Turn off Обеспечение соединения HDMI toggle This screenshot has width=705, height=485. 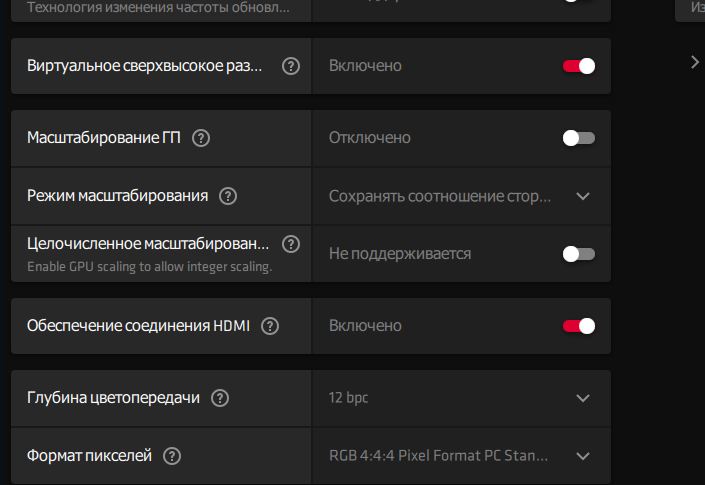click(579, 326)
